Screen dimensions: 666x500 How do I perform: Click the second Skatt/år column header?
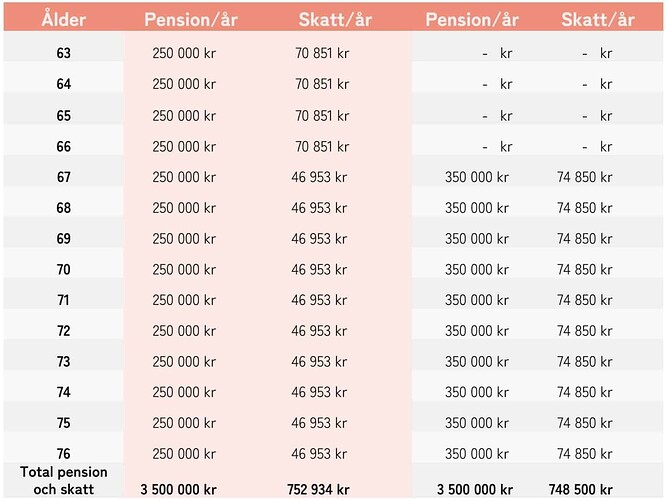598,19
